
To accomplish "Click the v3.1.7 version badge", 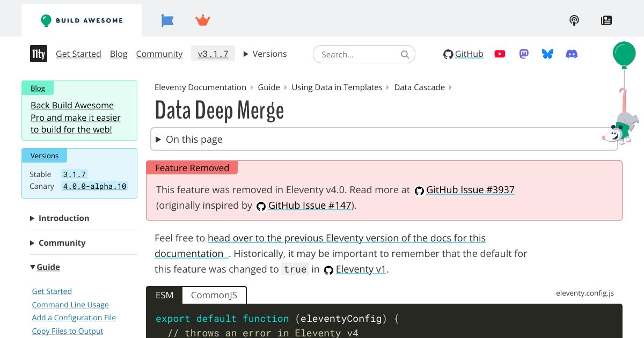I will point(213,54).
